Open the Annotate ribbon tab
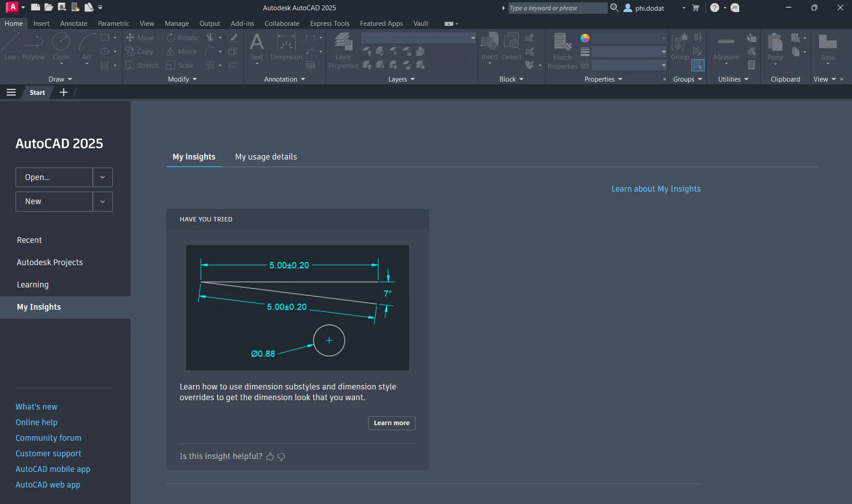 73,23
